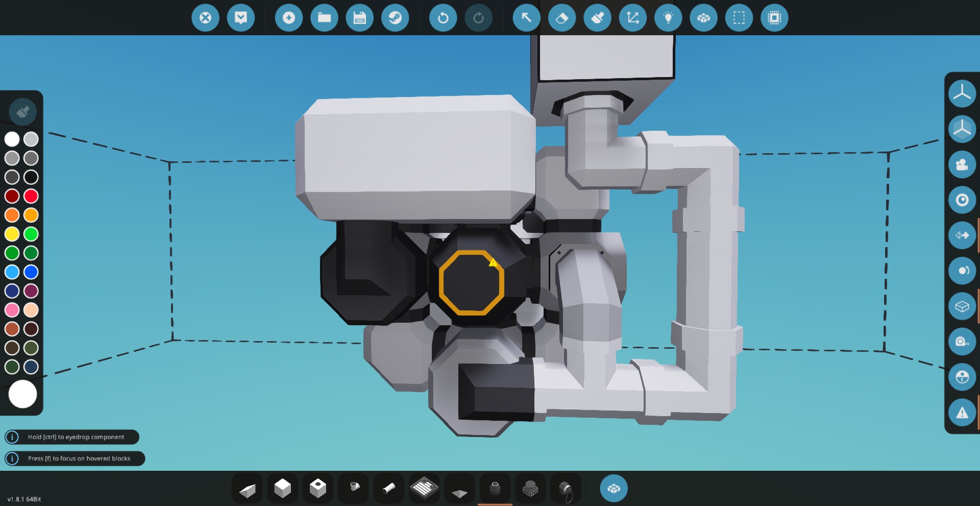Click the 'Press [f] to focus on hovered blocks' hint
This screenshot has width=980, height=506.
pyautogui.click(x=79, y=459)
